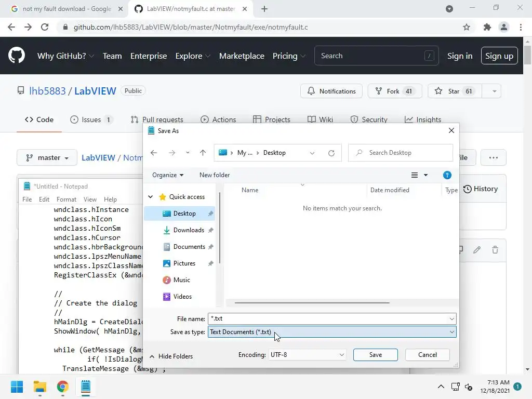The image size is (532, 399).
Task: Delete file with trash icon
Action: coord(495,250)
